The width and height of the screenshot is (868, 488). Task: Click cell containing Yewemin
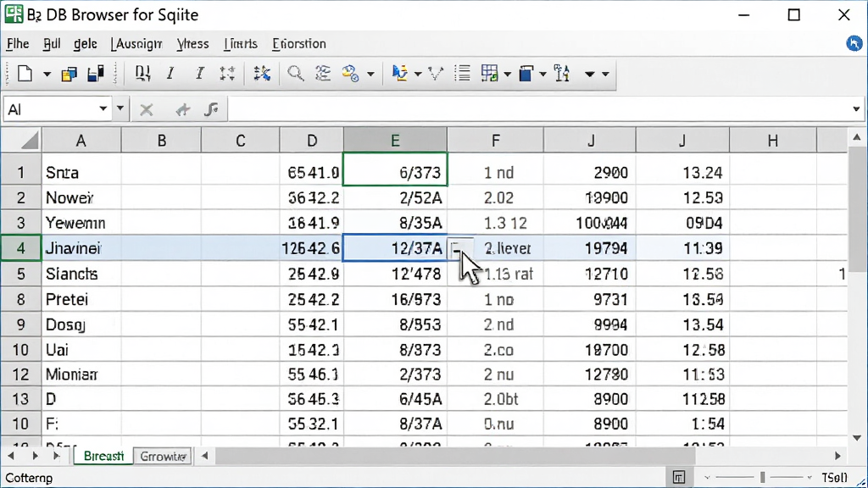click(x=81, y=223)
